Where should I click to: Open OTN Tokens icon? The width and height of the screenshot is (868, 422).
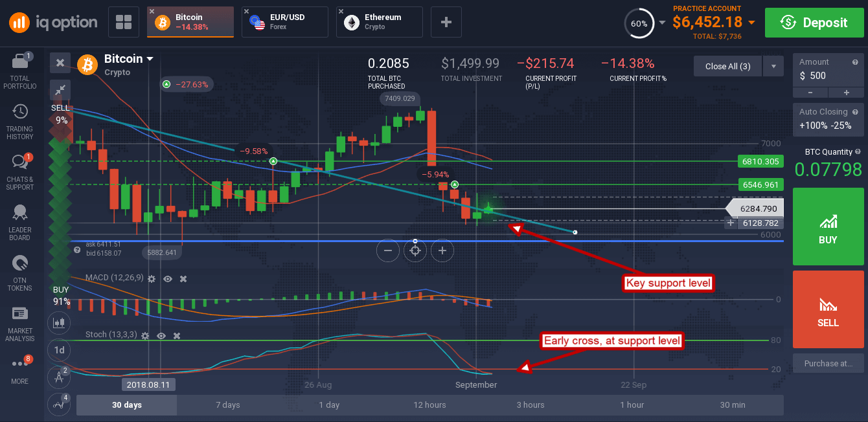pyautogui.click(x=20, y=263)
